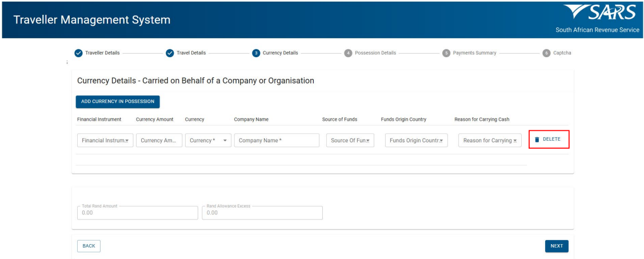Click the trash bin icon in the currency row

point(537,140)
